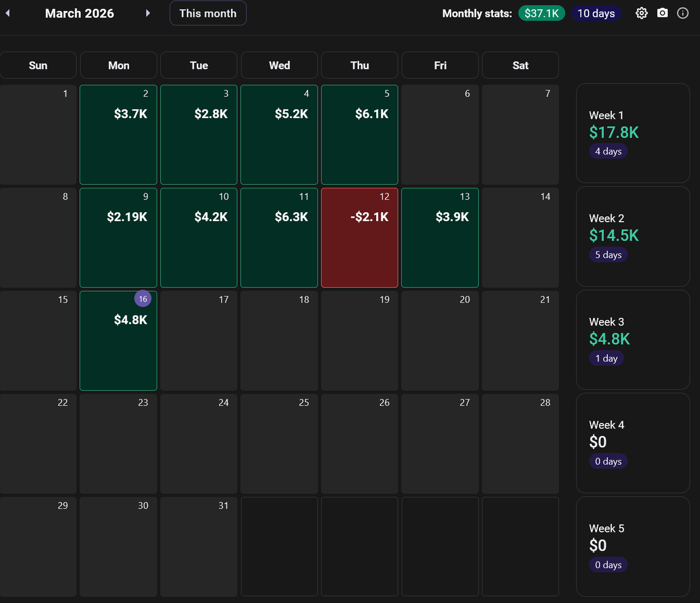Open March 4 cell with $5.2K
The height and width of the screenshot is (603, 700).
(279, 135)
